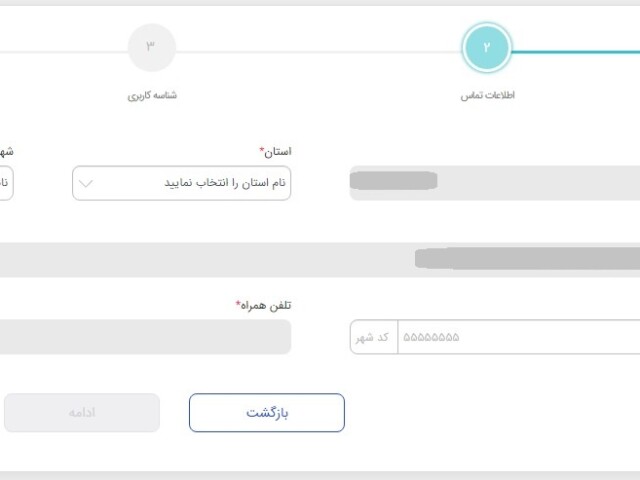Image resolution: width=640 pixels, height=480 pixels.
Task: Click the partially visible شهر city label
Action: pyautogui.click(x=6, y=151)
